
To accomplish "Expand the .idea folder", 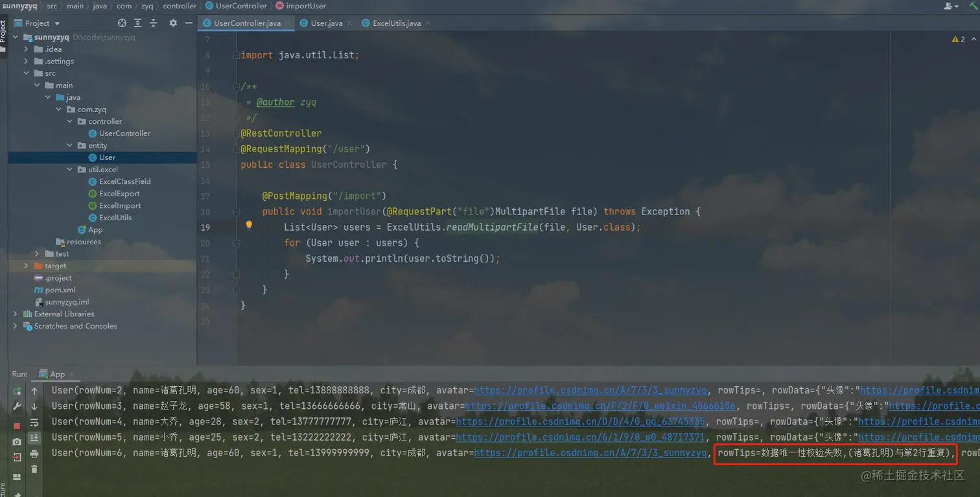I will [x=26, y=49].
